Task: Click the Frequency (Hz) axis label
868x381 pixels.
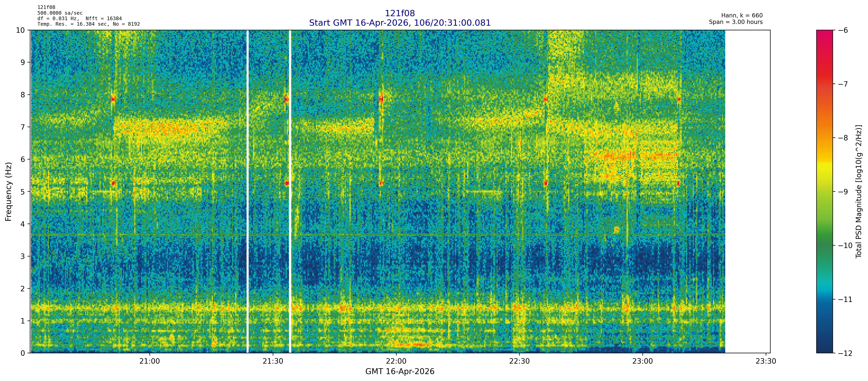Action: [8, 192]
